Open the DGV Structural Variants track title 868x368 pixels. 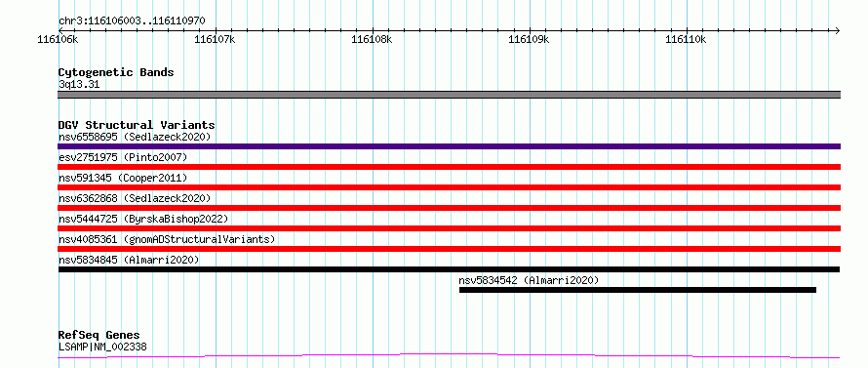pos(137,125)
